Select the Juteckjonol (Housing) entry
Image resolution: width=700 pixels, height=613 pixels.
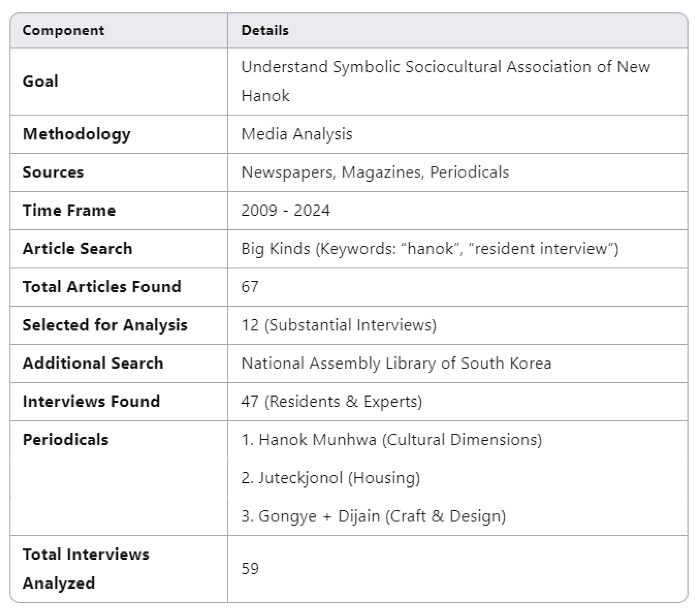click(330, 478)
